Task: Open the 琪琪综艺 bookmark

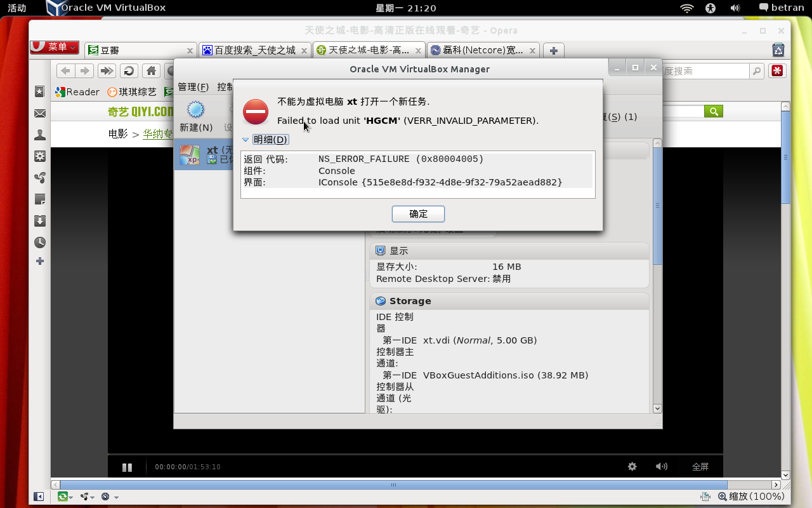Action: tap(132, 92)
